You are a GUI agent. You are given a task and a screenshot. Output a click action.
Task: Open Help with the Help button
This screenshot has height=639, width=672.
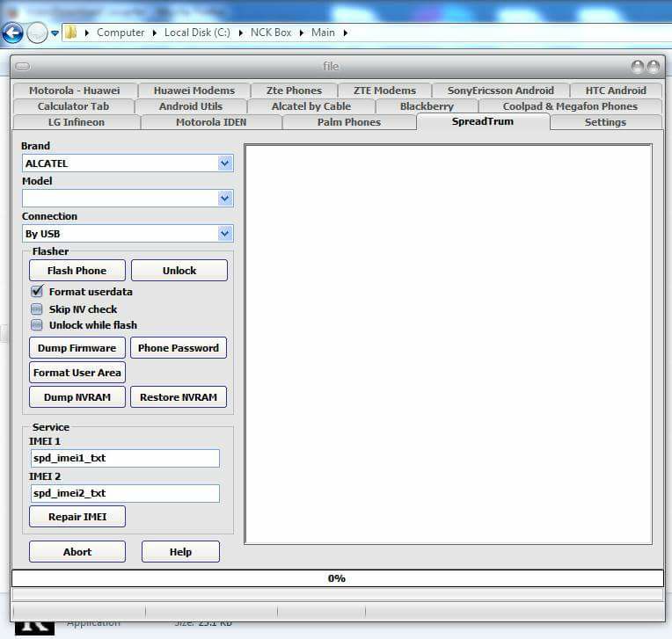(x=180, y=552)
